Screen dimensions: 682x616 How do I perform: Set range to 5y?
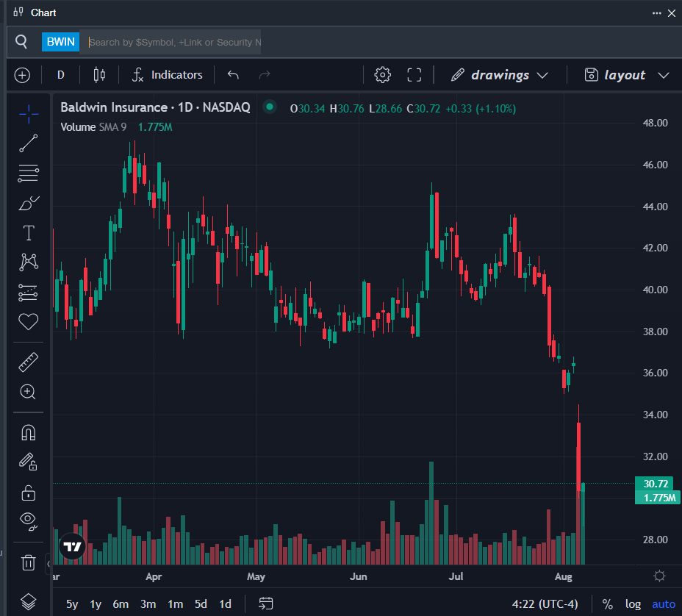72,604
